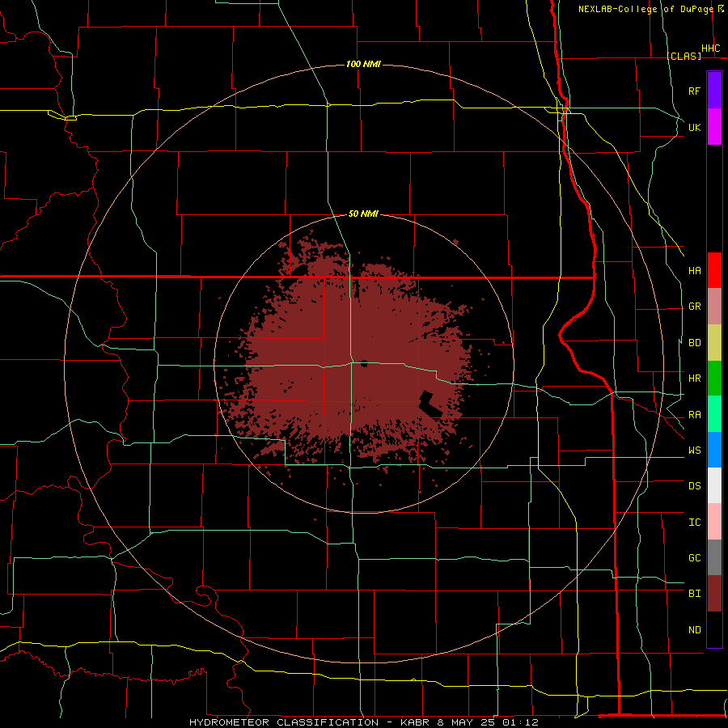Screen dimensions: 728x728
Task: Click the black radar site dot at center
Action: 364,363
